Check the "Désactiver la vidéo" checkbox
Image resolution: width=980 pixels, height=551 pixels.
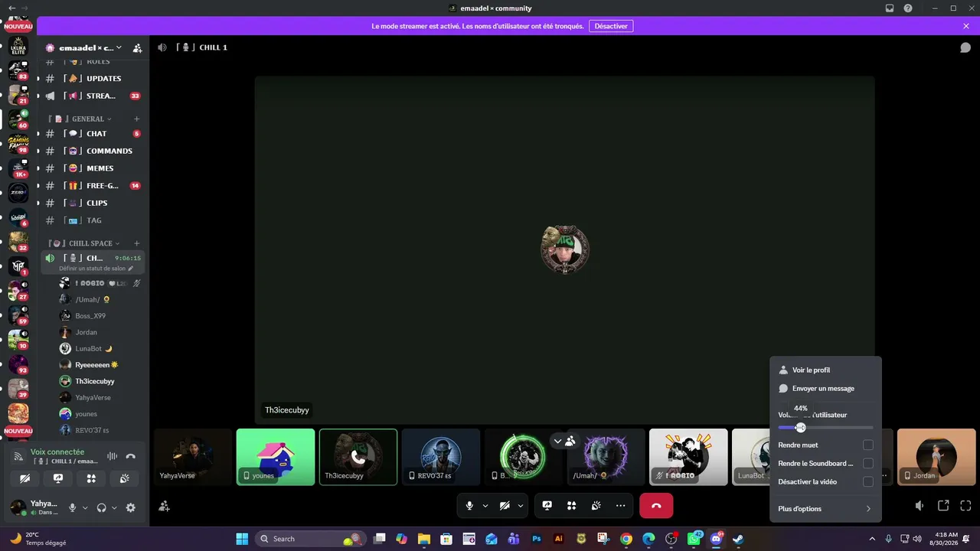[868, 481]
